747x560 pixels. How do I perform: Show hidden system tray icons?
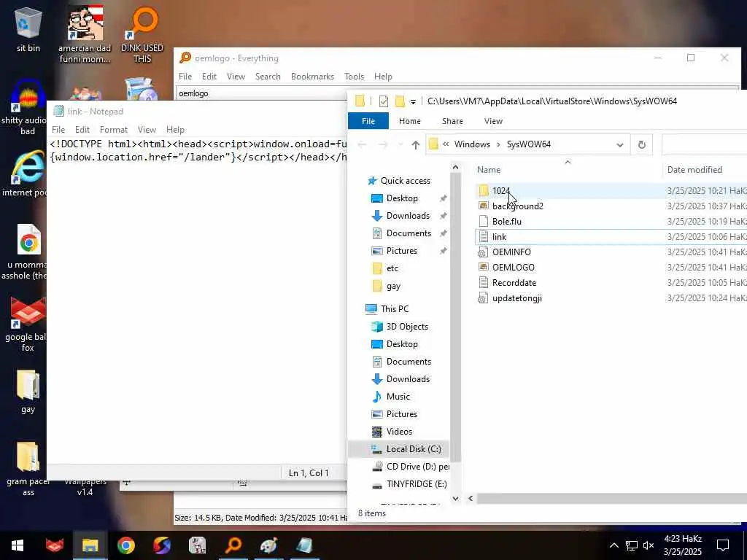click(x=614, y=545)
